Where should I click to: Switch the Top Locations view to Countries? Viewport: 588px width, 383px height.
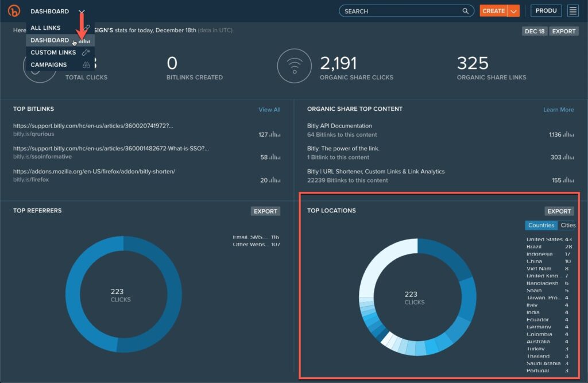pyautogui.click(x=540, y=225)
